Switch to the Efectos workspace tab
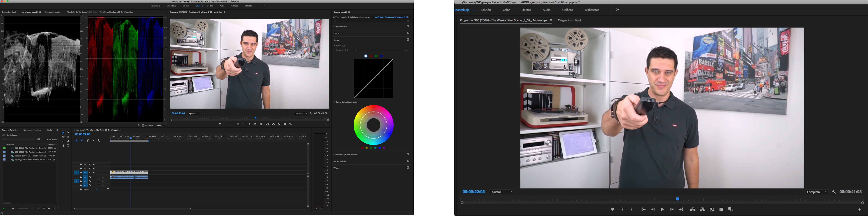This screenshot has width=868, height=216. coord(526,10)
